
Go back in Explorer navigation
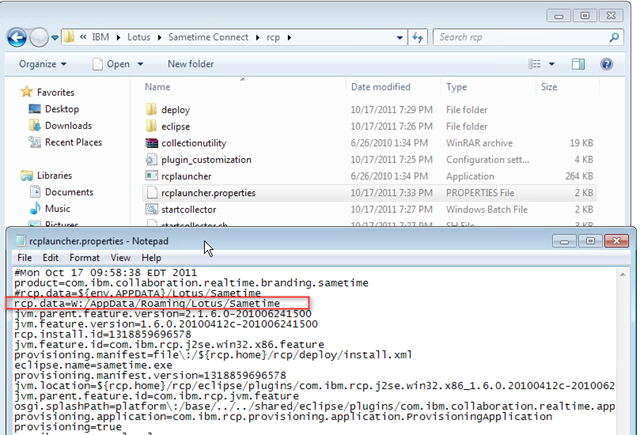click(x=17, y=38)
